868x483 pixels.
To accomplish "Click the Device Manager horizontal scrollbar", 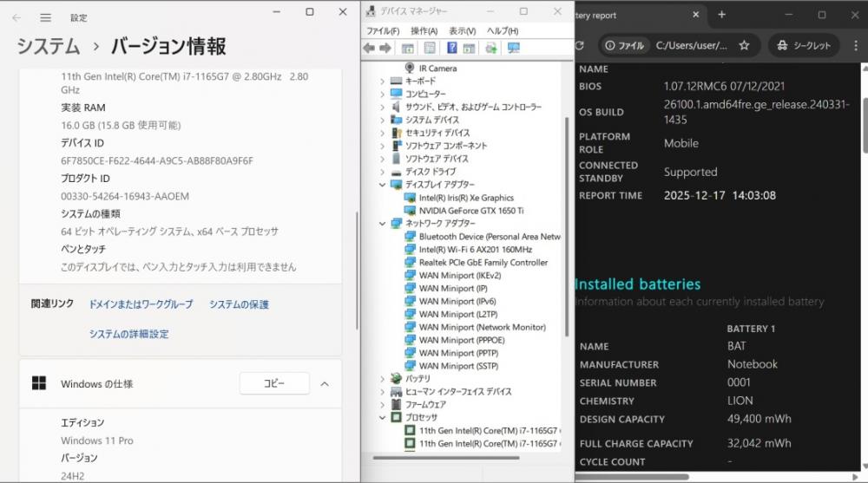I will [x=446, y=458].
